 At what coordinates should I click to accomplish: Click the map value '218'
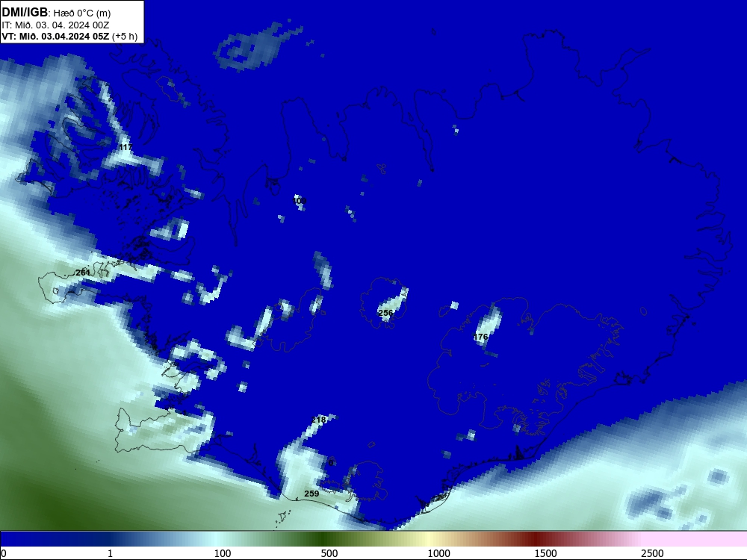click(319, 420)
